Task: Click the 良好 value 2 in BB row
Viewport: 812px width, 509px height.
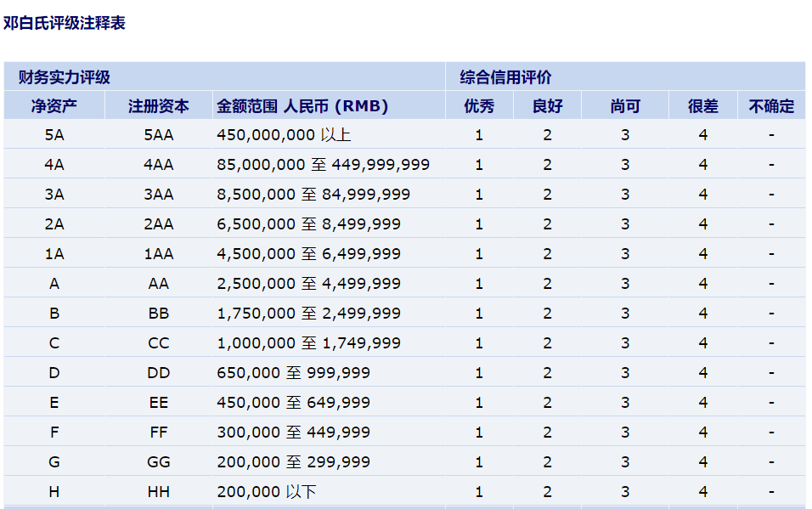Action: click(x=547, y=313)
